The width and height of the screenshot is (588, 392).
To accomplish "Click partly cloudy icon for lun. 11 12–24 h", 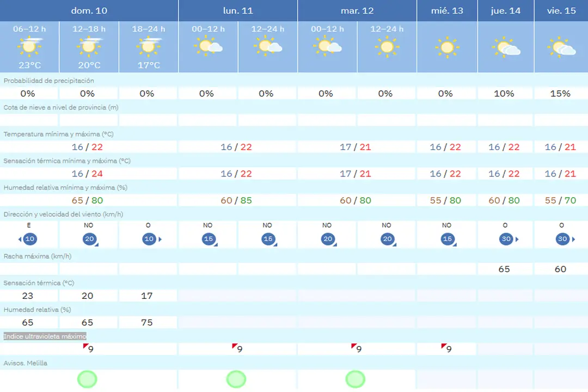I will click(x=268, y=46).
